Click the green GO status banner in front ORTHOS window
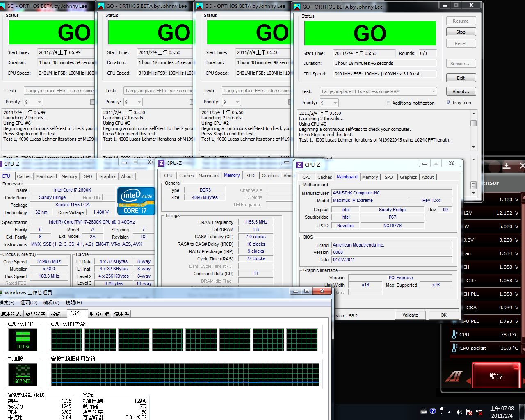The image size is (525, 420). (x=370, y=33)
